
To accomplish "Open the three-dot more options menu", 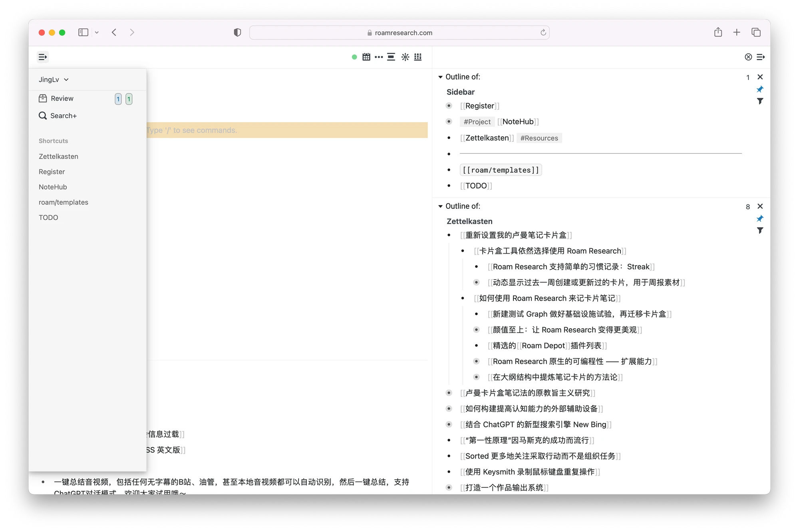I will pyautogui.click(x=379, y=57).
